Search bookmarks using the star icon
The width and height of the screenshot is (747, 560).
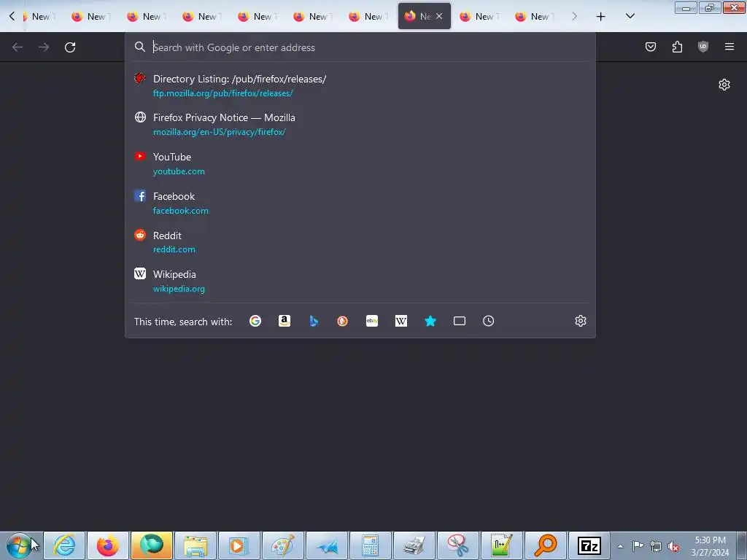(430, 321)
